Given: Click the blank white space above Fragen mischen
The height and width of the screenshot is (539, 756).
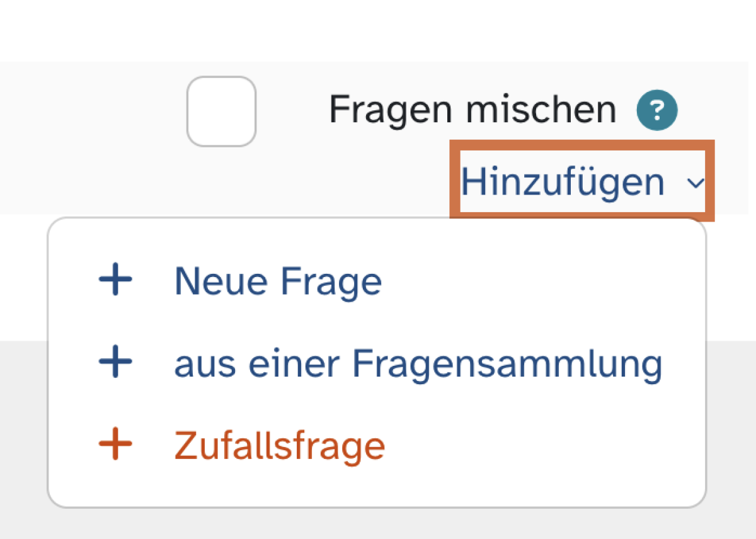Looking at the screenshot, I should coord(378,30).
